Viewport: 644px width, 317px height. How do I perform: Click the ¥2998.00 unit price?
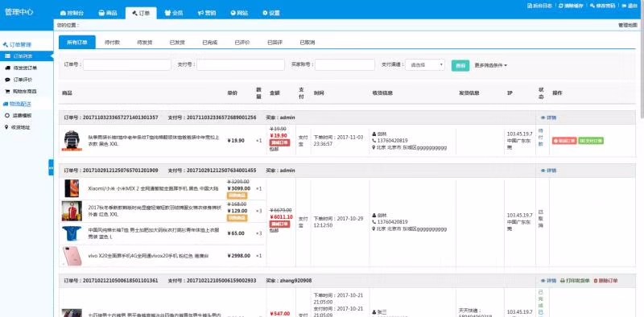(x=238, y=256)
